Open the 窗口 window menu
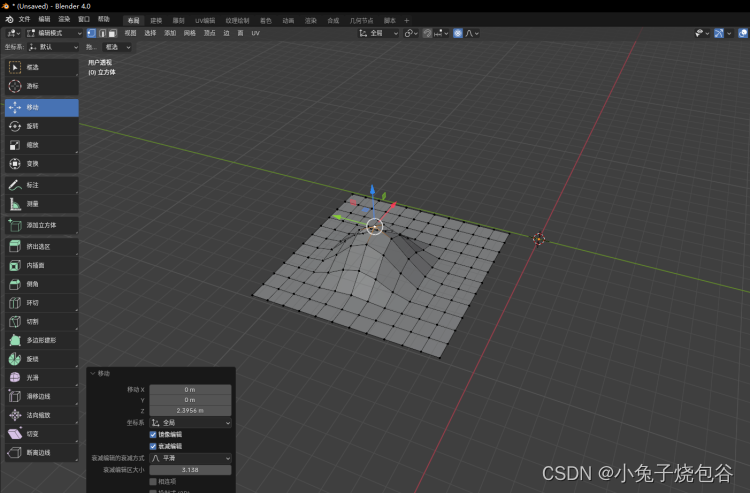Viewport: 750px width, 493px height. 84,20
